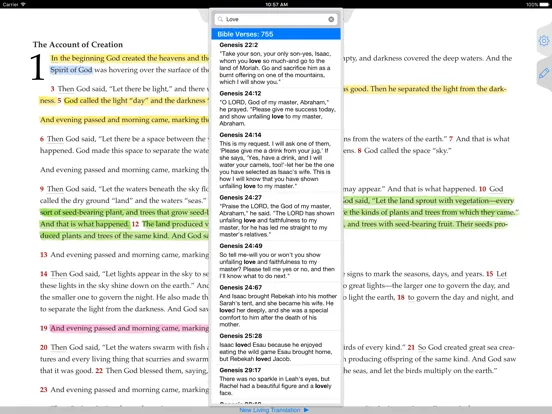Open the Genesis 22:2 result
Image resolution: width=552 pixels, height=414 pixels.
276,63
